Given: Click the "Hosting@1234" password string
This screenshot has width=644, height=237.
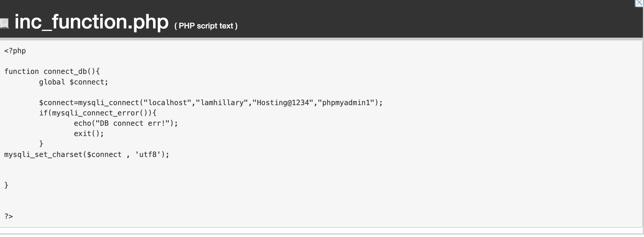Looking at the screenshot, I should 283,103.
